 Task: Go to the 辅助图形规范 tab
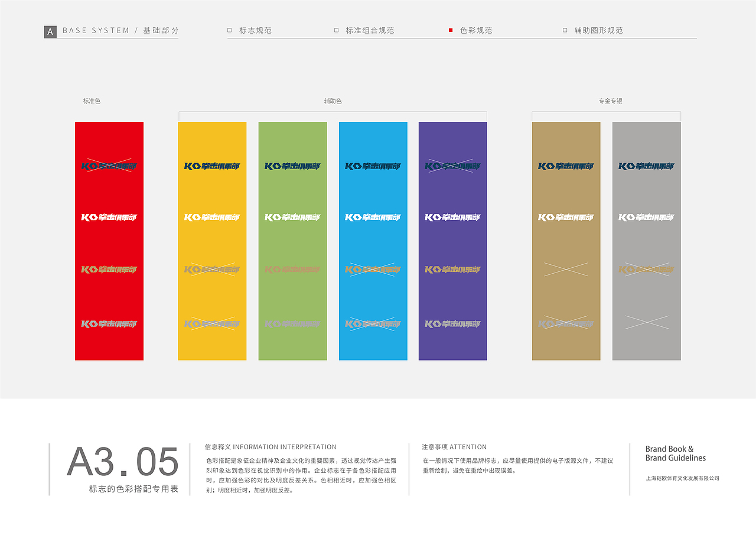pyautogui.click(x=599, y=30)
